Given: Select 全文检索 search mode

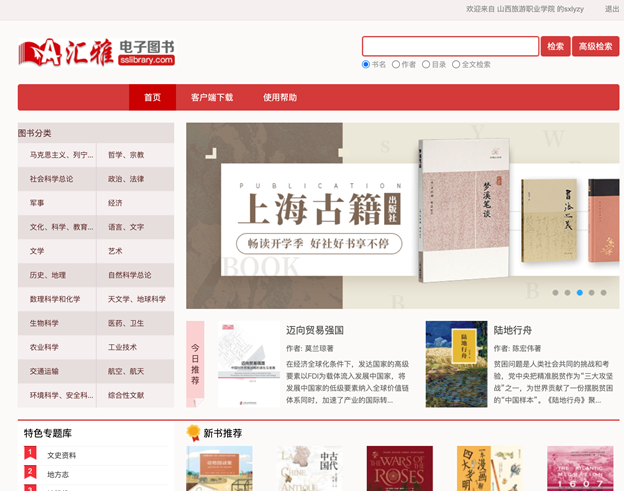Looking at the screenshot, I should pos(456,64).
